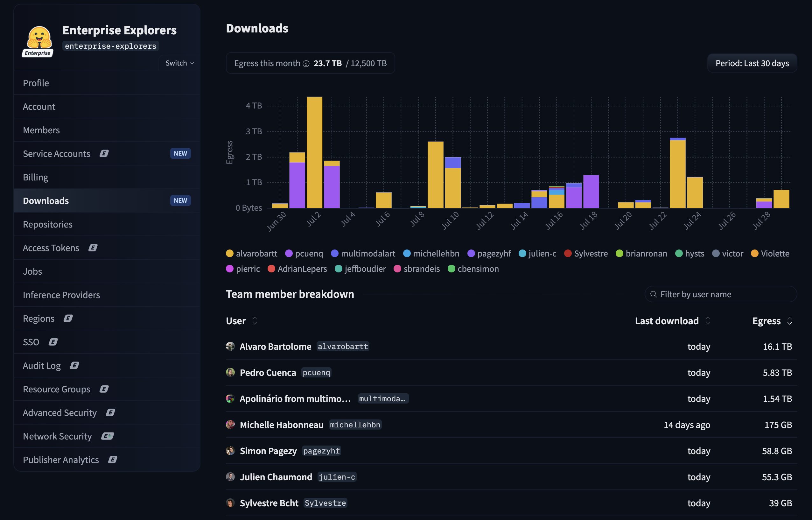812x520 pixels.
Task: Toggle AdrianLepers legend entry
Action: click(x=297, y=269)
